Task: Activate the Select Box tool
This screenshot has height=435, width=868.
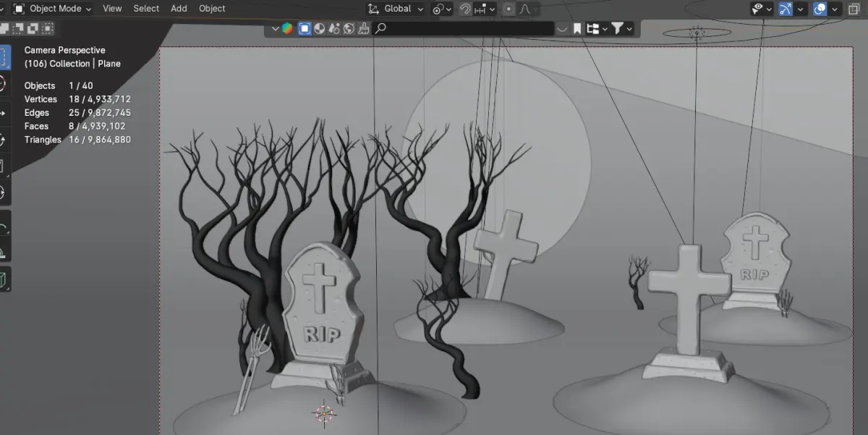Action: coord(4,57)
